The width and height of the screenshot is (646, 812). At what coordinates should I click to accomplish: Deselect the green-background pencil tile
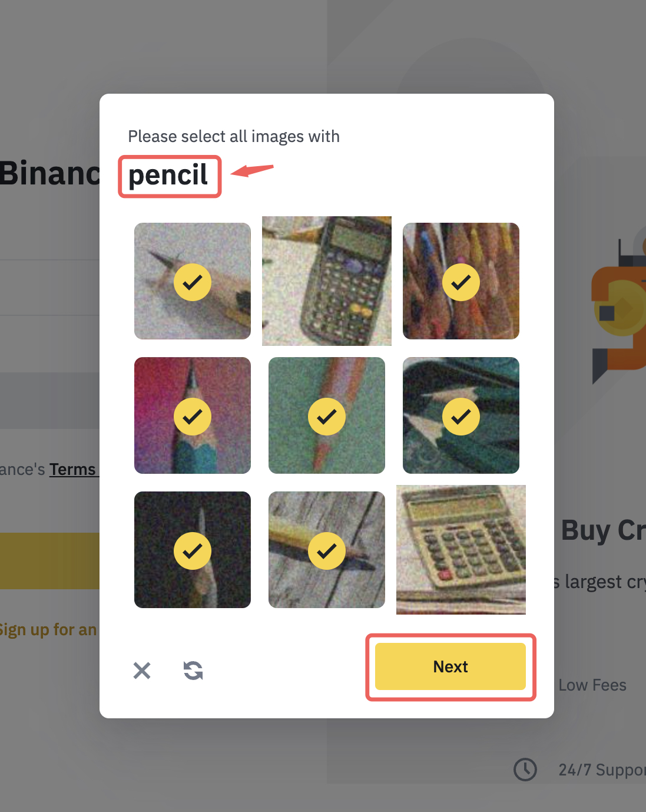tap(327, 415)
